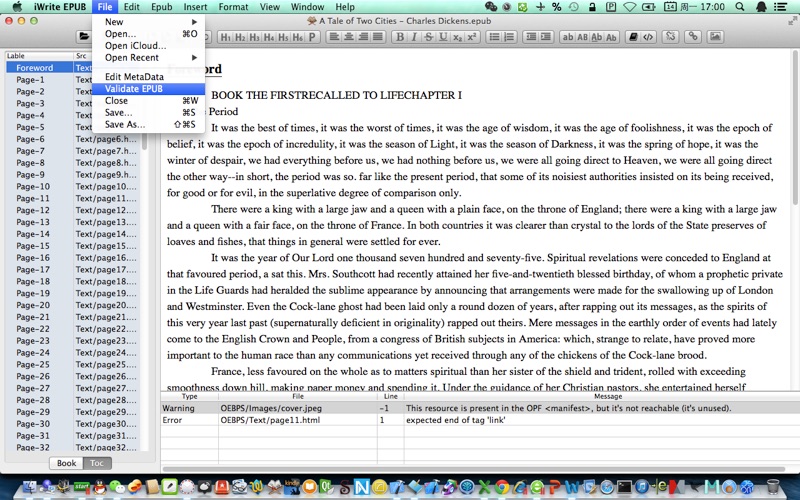Insert bulleted list
This screenshot has width=800, height=500.
coord(494,37)
